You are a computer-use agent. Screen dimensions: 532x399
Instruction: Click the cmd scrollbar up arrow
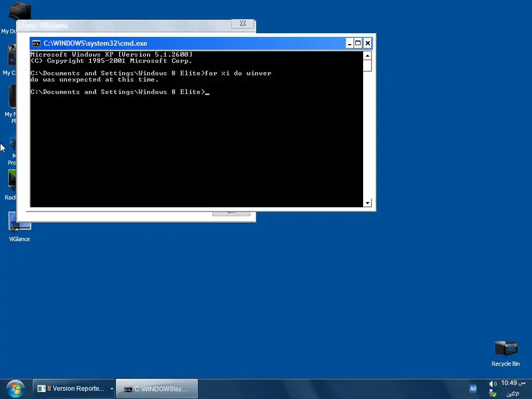click(x=367, y=55)
